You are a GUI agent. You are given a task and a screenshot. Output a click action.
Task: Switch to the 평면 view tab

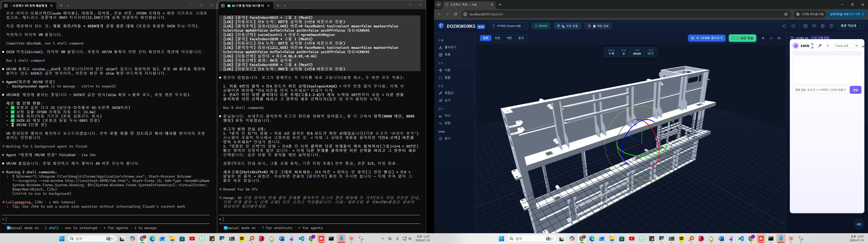[x=486, y=38]
